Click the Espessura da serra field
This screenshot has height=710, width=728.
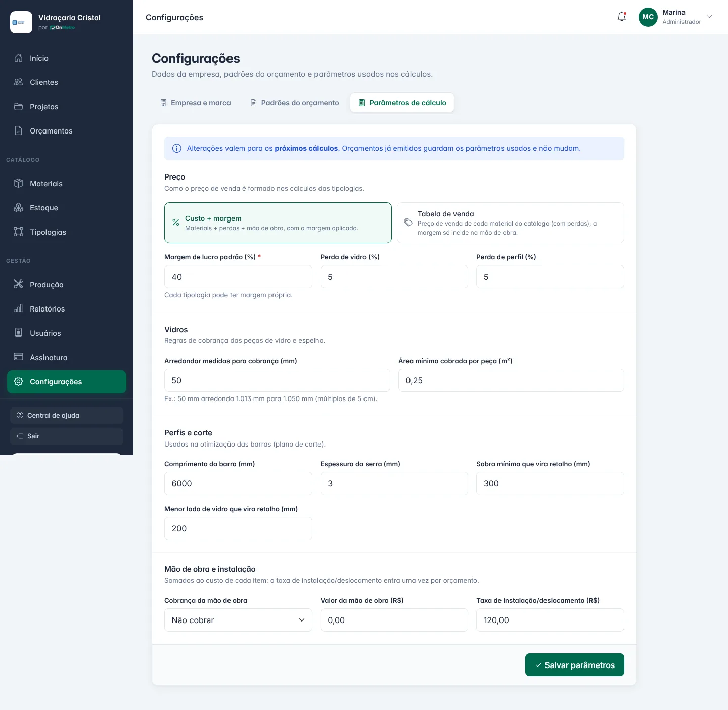pos(394,483)
